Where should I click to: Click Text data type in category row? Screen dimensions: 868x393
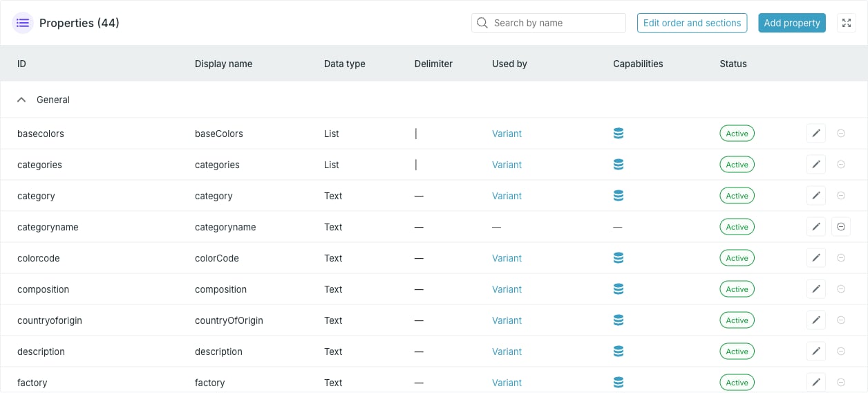click(x=333, y=196)
